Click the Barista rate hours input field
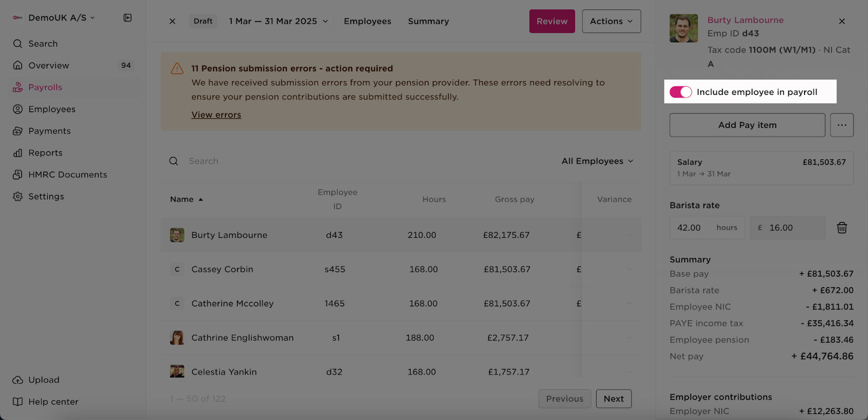The image size is (868, 420). click(707, 228)
